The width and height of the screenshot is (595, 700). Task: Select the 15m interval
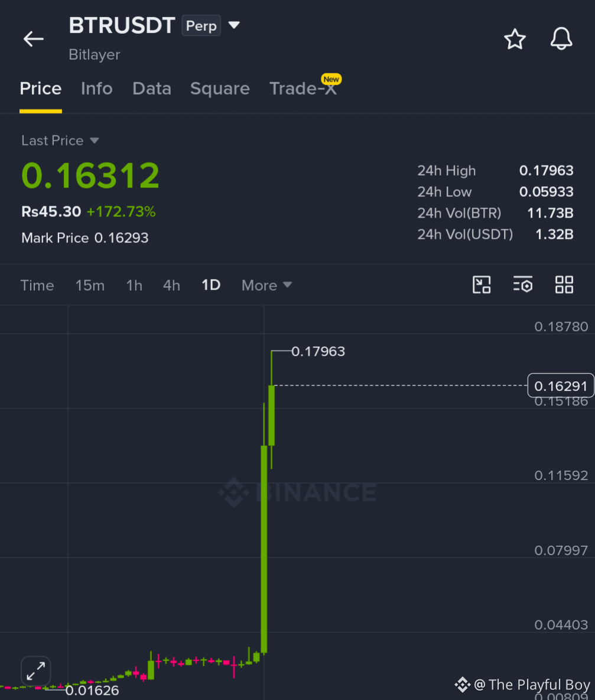[x=90, y=286]
